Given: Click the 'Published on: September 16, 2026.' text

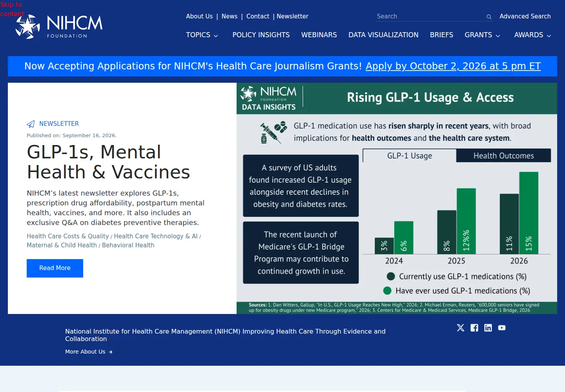Looking at the screenshot, I should coord(71,136).
